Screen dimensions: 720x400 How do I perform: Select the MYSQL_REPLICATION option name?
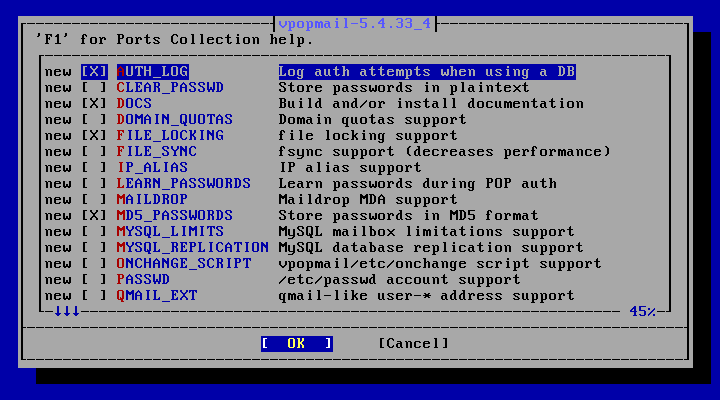[x=193, y=248]
